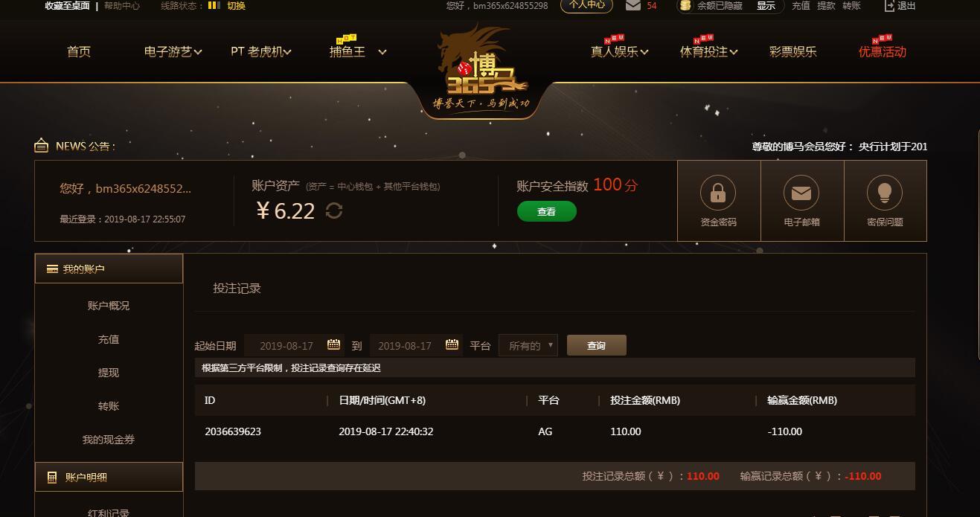Click the 退出 logout icon
980x517 pixels.
[889, 6]
